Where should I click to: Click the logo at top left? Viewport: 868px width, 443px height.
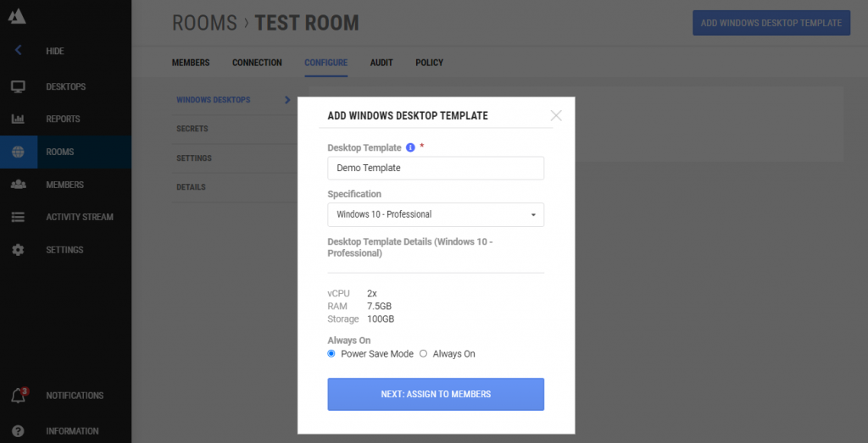point(16,16)
